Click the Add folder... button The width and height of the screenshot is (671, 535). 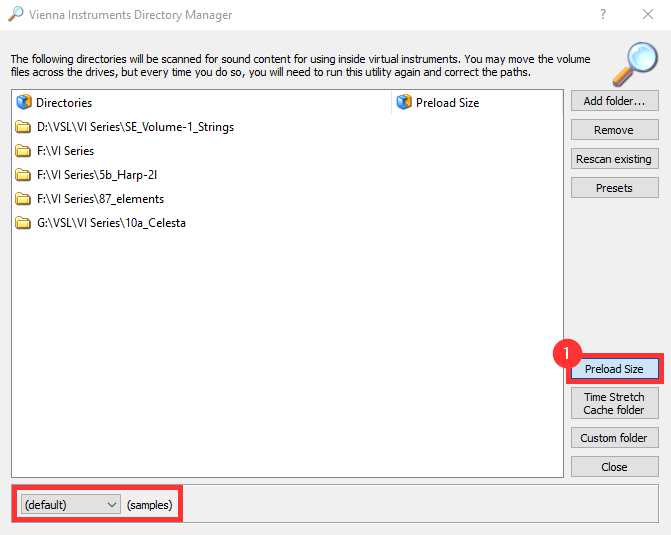615,101
